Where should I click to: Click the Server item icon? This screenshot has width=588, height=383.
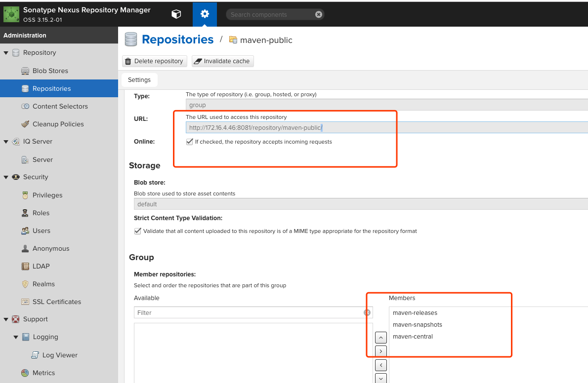coord(25,159)
